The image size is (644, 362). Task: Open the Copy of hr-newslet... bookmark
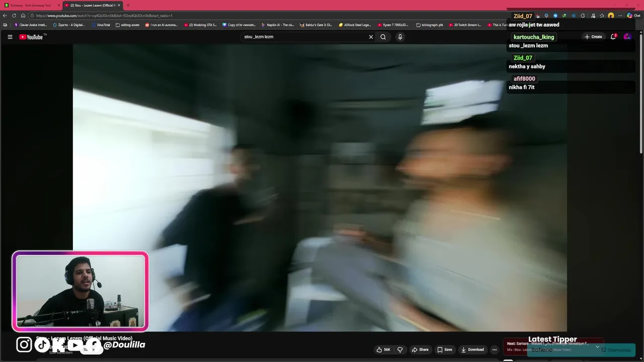coord(239,25)
